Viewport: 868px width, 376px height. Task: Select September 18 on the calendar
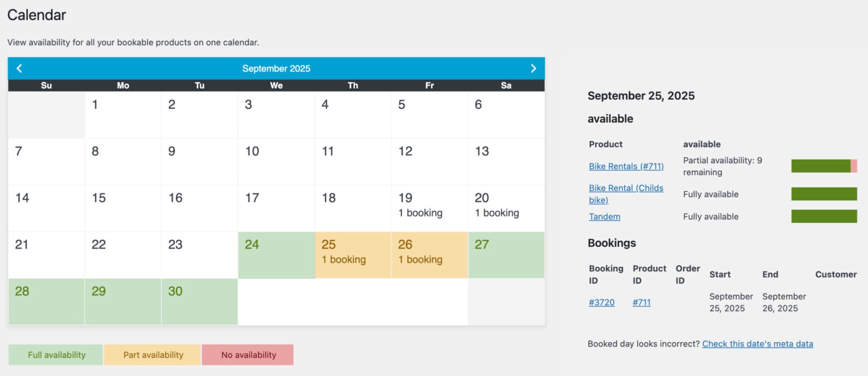click(x=353, y=209)
